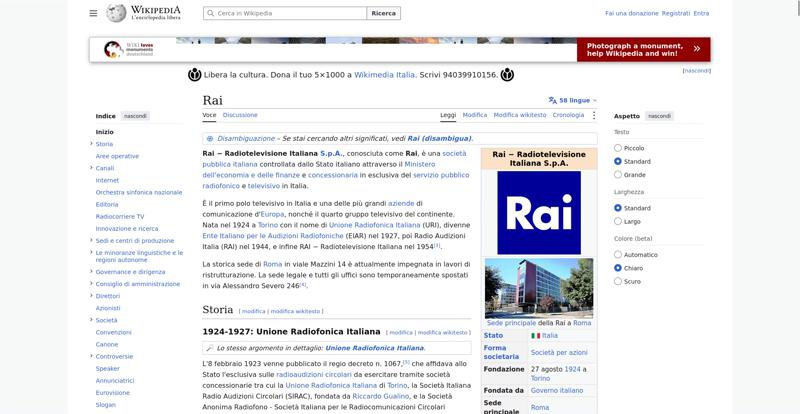Open Società per azioni infobox link
800x414 pixels.
tap(559, 352)
